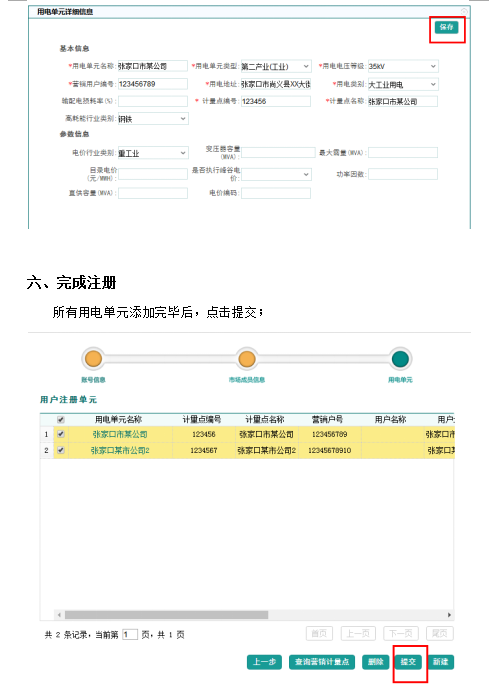Edit the 计量点名称 field
Screen dimensions: 490x687
click(x=403, y=101)
